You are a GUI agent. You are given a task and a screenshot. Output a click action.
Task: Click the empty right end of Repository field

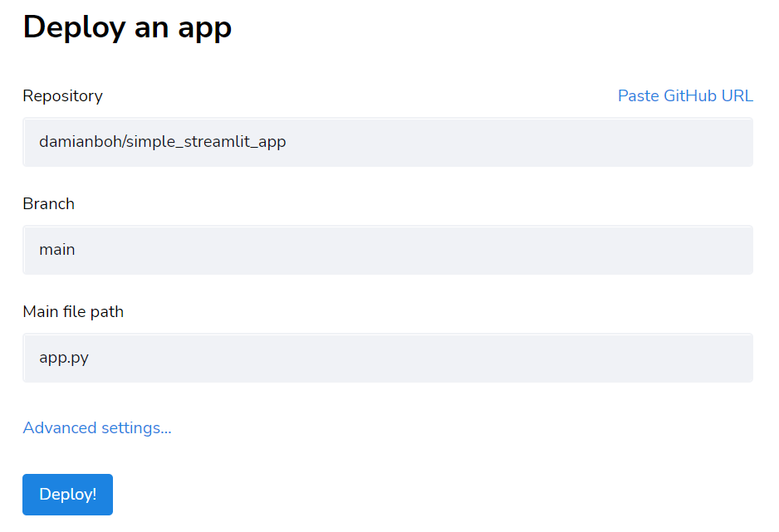tap(706, 142)
